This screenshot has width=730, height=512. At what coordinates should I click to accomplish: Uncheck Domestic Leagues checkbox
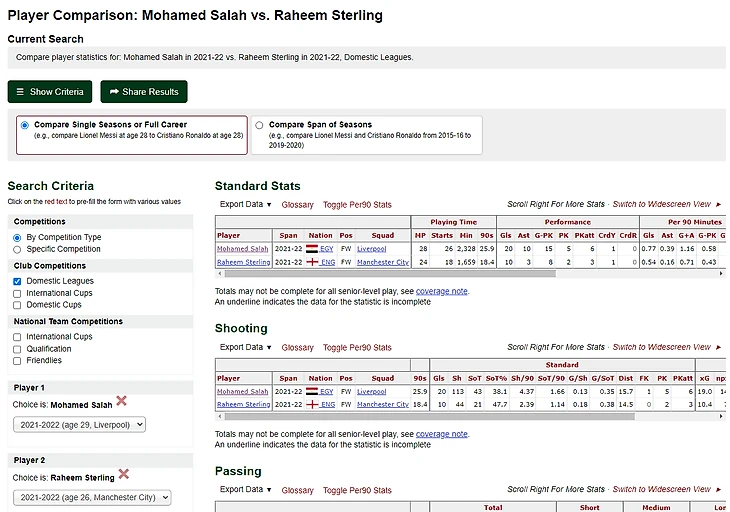tap(17, 281)
